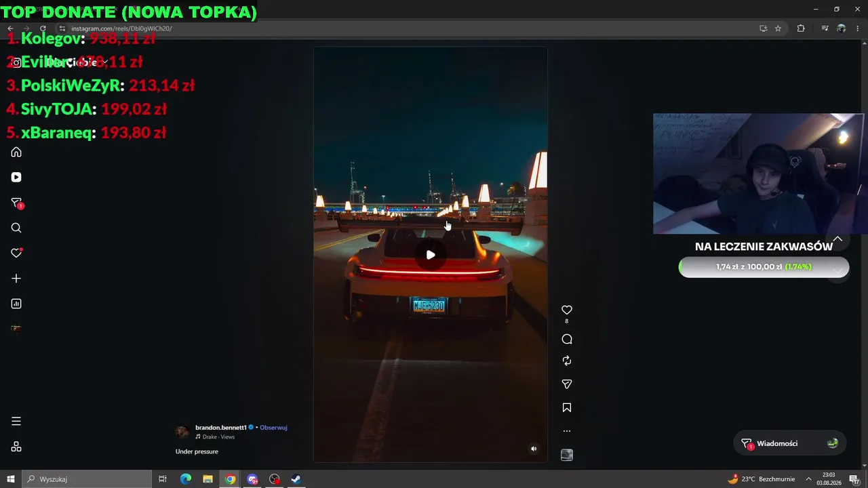The width and height of the screenshot is (868, 488).
Task: Play the paused reel
Action: pyautogui.click(x=431, y=255)
